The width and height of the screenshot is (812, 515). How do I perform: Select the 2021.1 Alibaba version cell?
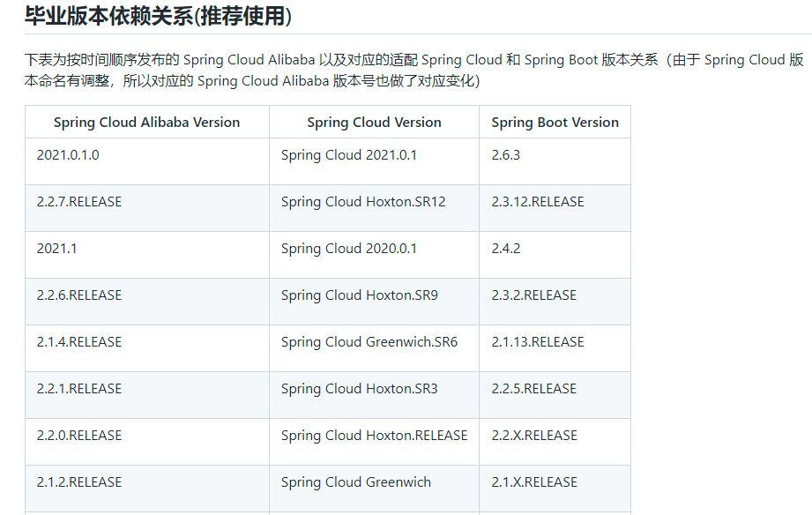tap(56, 249)
